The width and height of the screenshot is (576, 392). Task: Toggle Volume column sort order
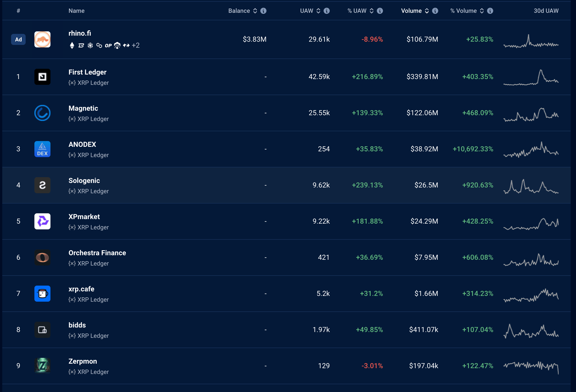click(427, 11)
